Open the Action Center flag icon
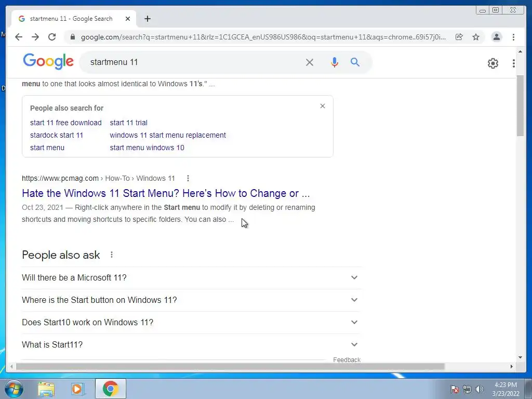The height and width of the screenshot is (399, 532). 454,389
